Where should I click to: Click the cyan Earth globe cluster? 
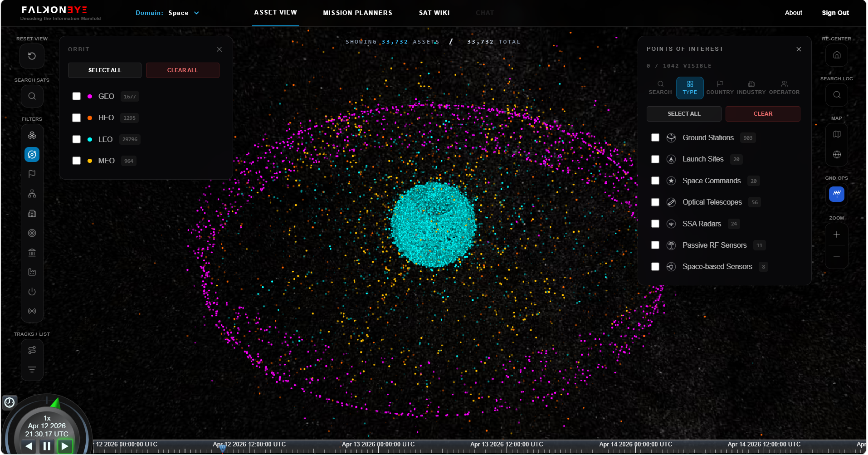(433, 224)
